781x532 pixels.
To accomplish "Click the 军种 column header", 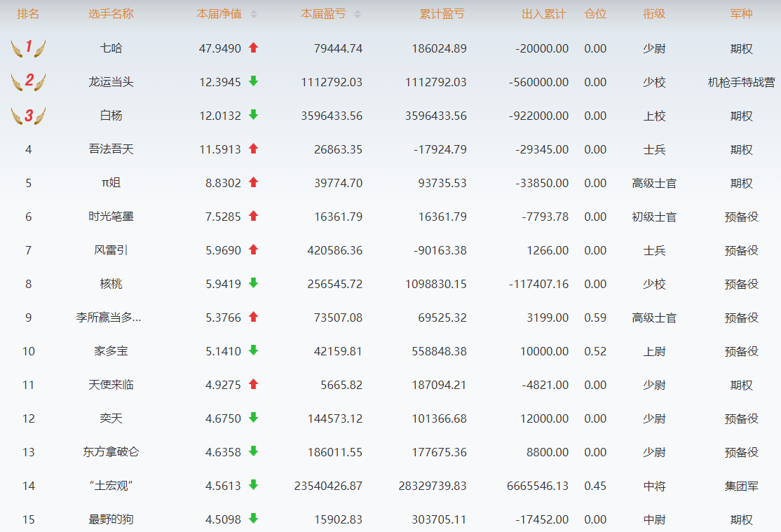I will [x=741, y=14].
